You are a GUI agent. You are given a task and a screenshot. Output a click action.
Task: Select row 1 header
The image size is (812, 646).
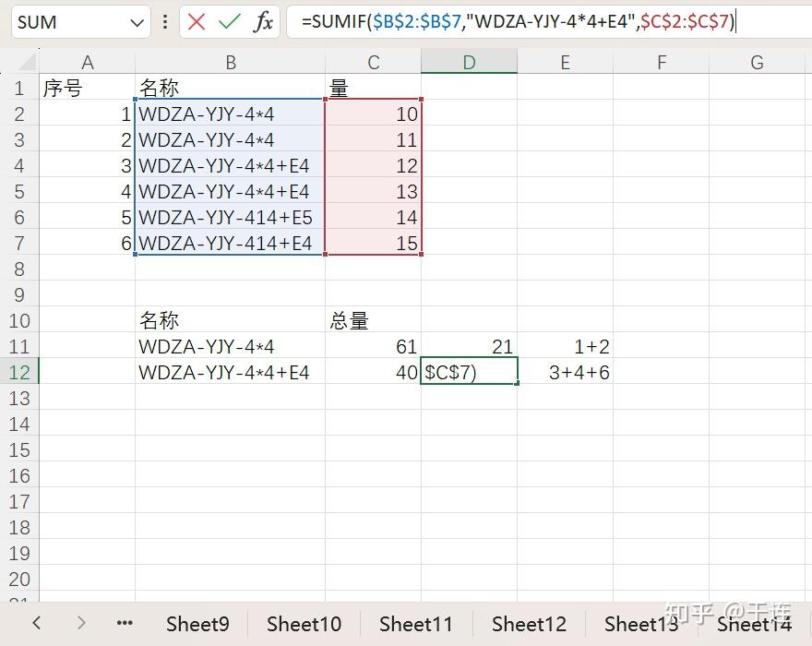(x=19, y=87)
